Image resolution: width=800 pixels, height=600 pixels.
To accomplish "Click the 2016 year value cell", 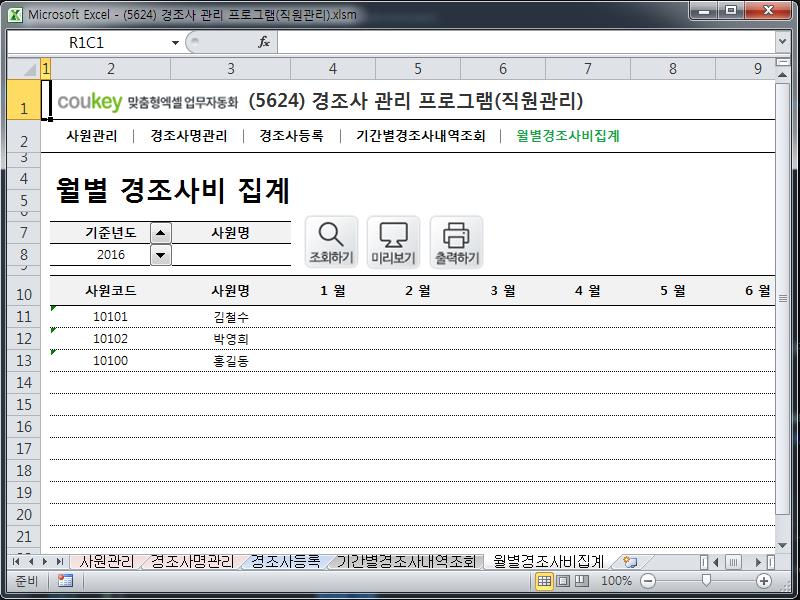I will tap(111, 255).
